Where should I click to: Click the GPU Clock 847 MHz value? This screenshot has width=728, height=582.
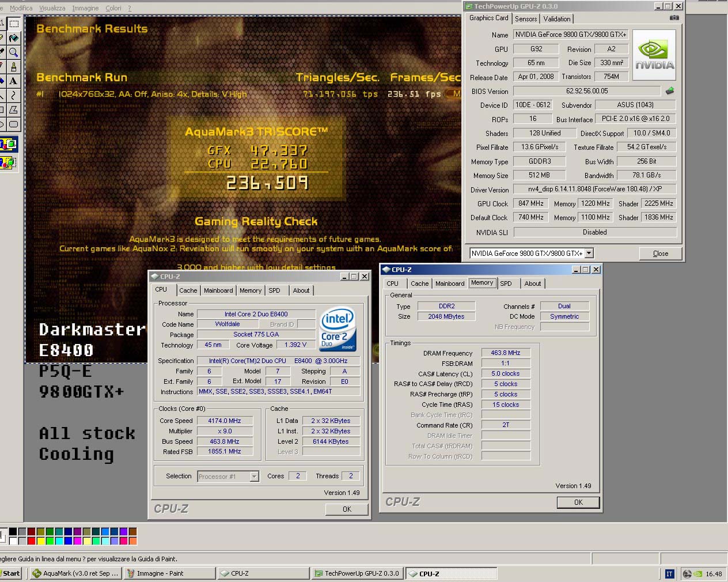pyautogui.click(x=531, y=203)
